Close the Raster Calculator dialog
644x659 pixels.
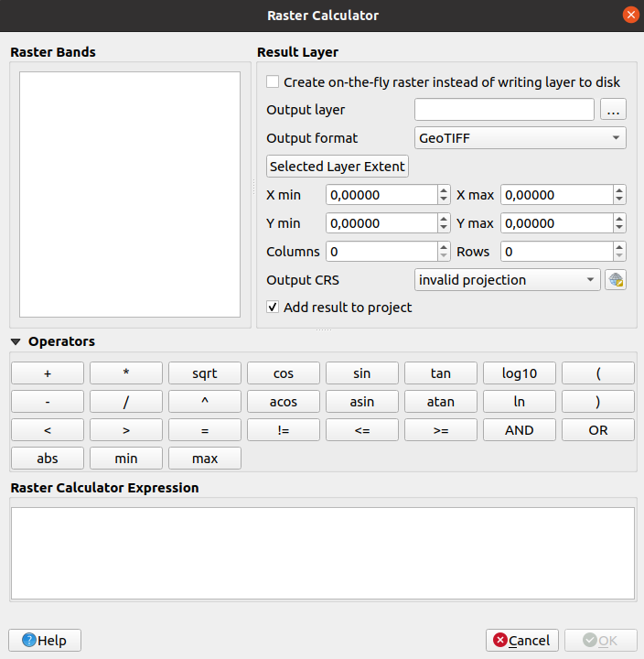(629, 15)
